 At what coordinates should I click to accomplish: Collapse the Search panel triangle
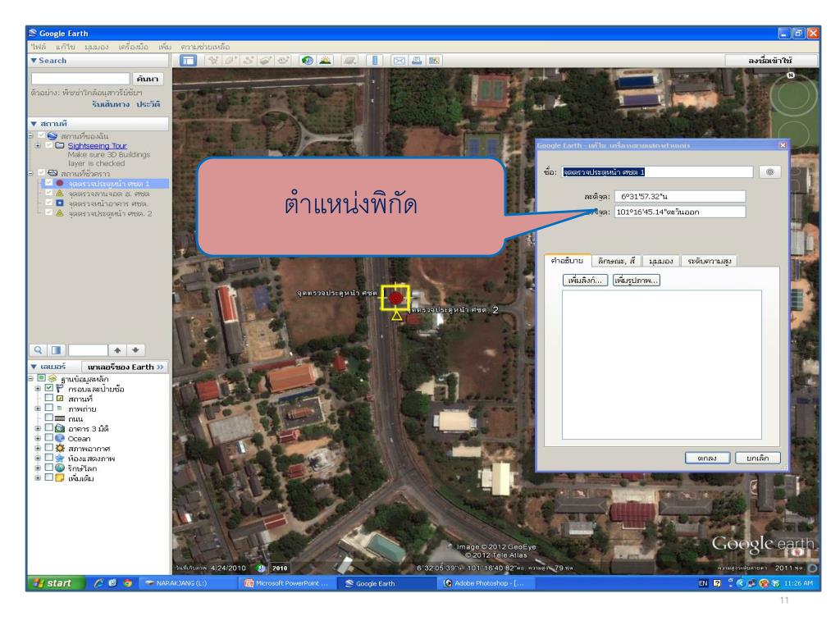tap(34, 61)
